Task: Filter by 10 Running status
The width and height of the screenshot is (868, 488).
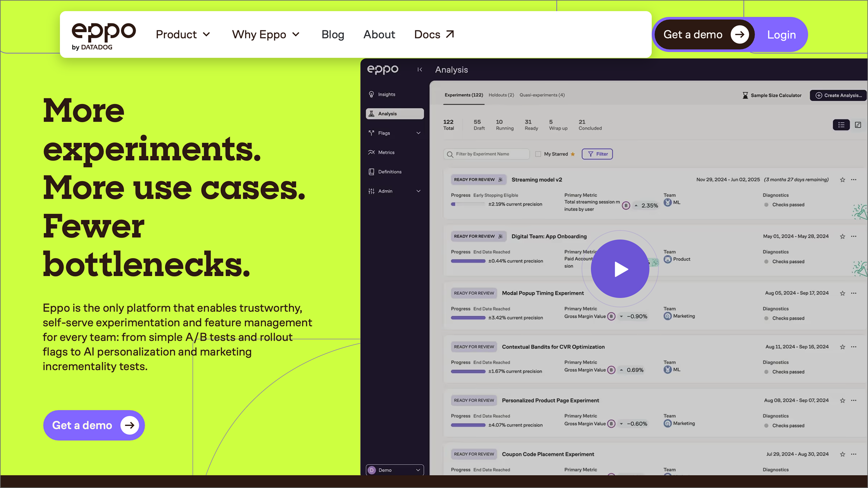Action: pos(505,125)
